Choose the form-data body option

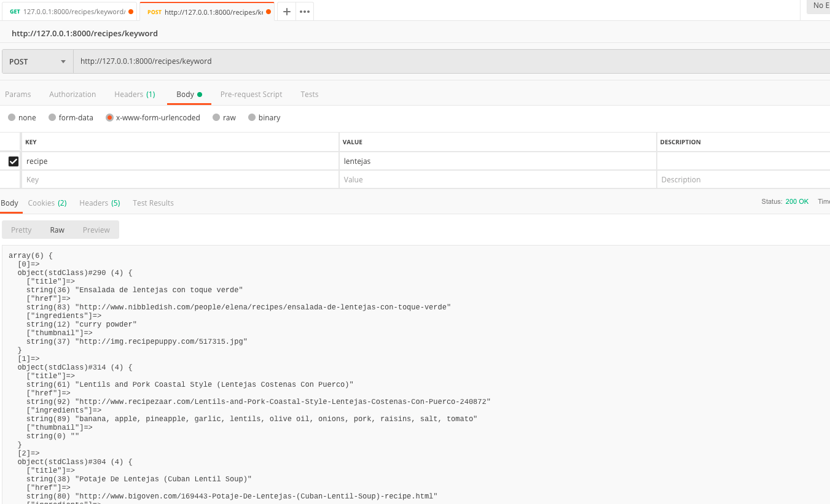tap(52, 118)
